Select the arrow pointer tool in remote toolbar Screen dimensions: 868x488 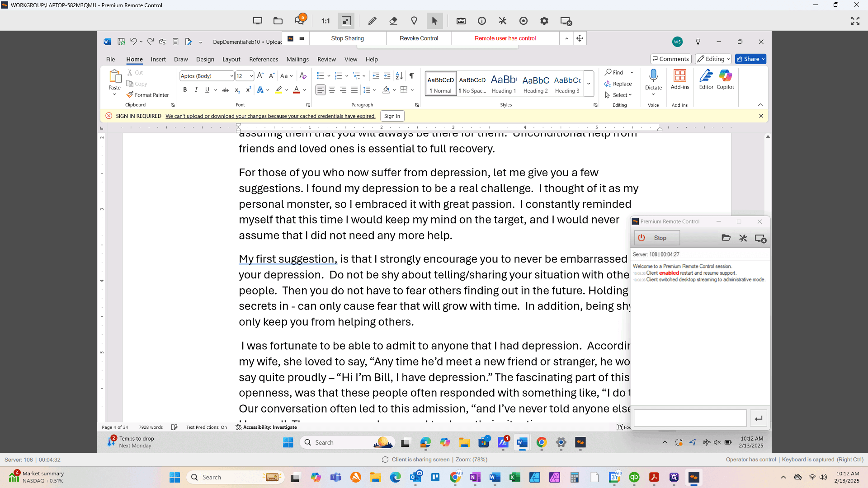coord(434,21)
